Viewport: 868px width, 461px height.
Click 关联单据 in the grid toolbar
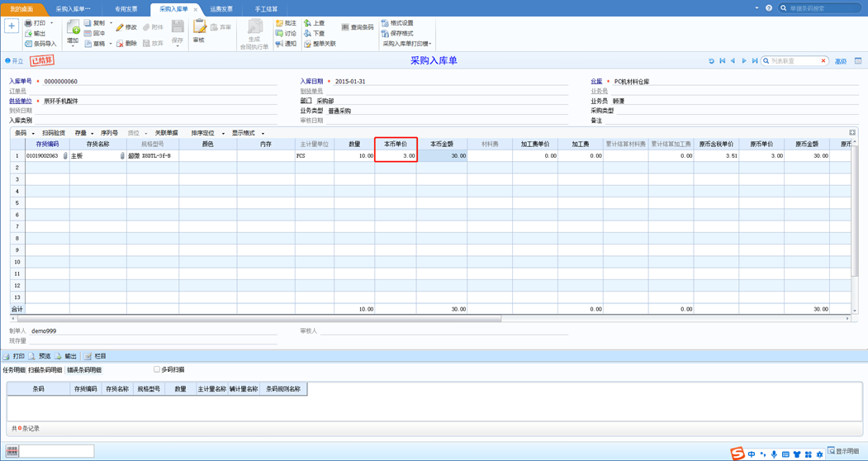click(x=167, y=133)
